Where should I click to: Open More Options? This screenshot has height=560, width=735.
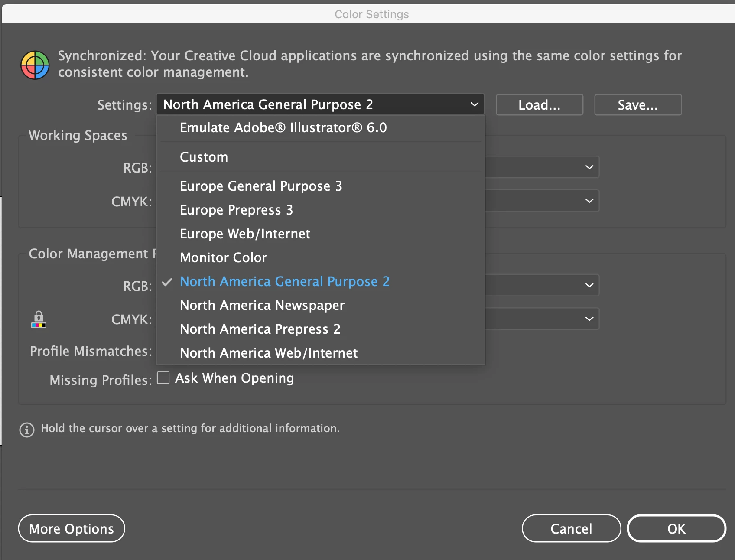coord(72,528)
